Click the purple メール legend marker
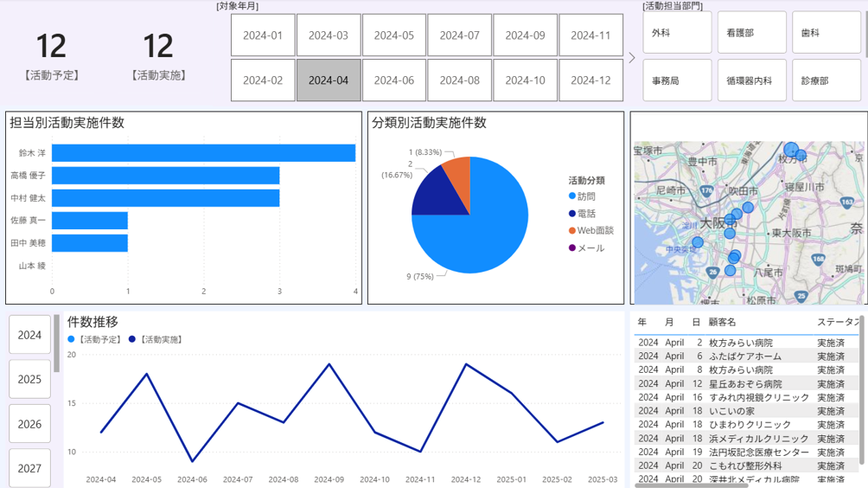Screen dimensions: 868x488 click(x=572, y=248)
